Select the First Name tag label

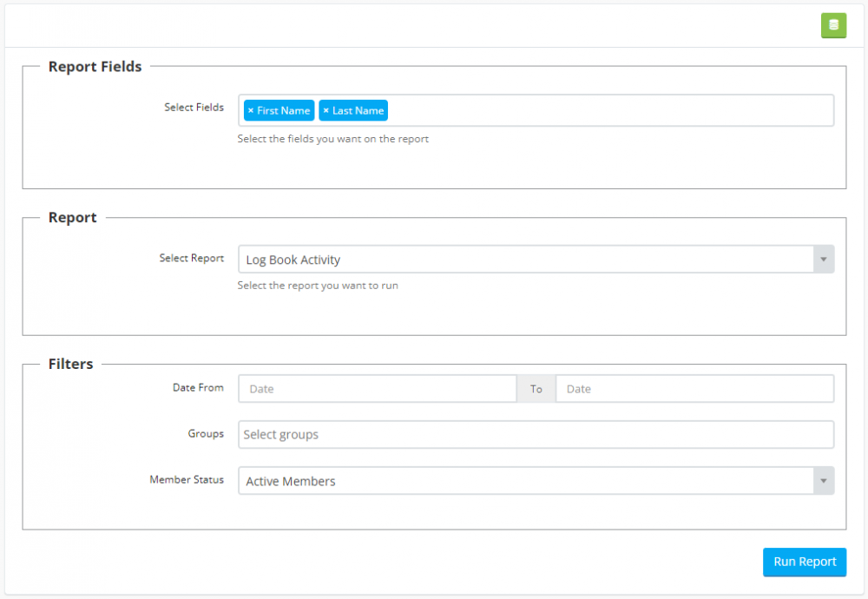tap(284, 111)
